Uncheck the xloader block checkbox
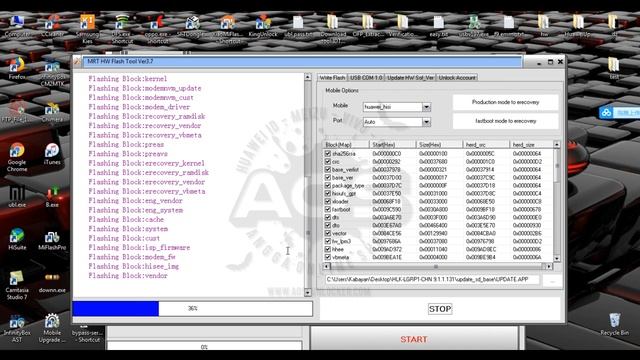 (x=327, y=201)
